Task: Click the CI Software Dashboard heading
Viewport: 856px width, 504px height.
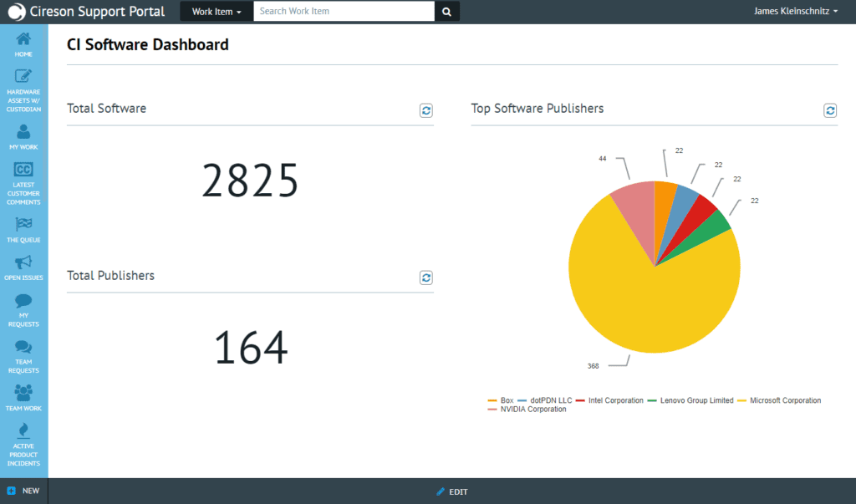Action: click(147, 45)
